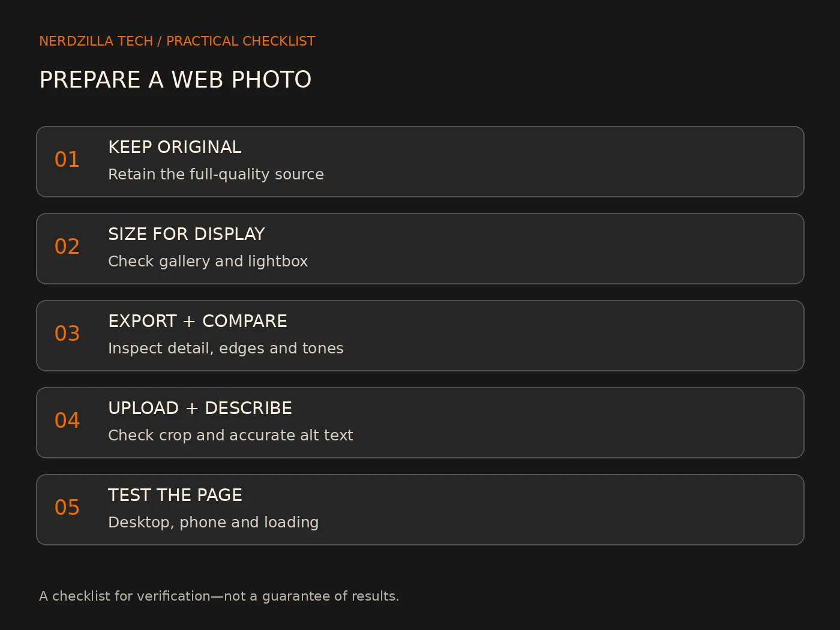Screen dimensions: 840x630
Task: Click 'Inspect detail, edges and tones' text
Action: 226,348
